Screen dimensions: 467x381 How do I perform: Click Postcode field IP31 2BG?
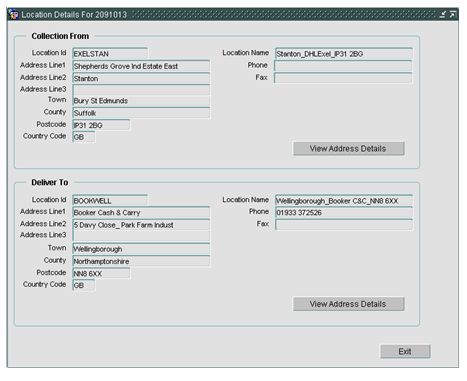point(101,125)
